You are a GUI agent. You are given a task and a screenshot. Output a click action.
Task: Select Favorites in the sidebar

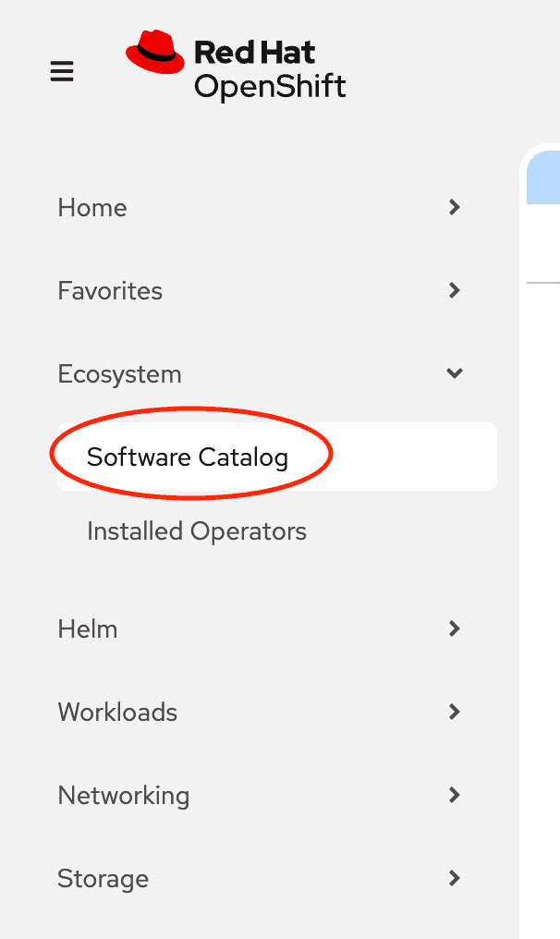(109, 290)
